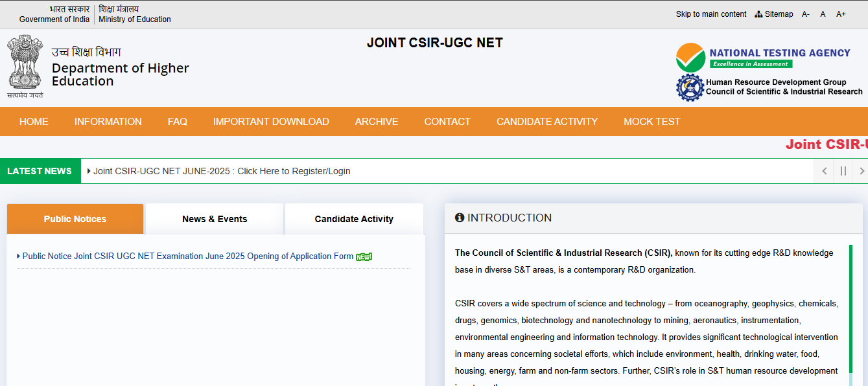Open the INFORMATION menu
Image resolution: width=868 pixels, height=386 pixels.
coord(108,122)
